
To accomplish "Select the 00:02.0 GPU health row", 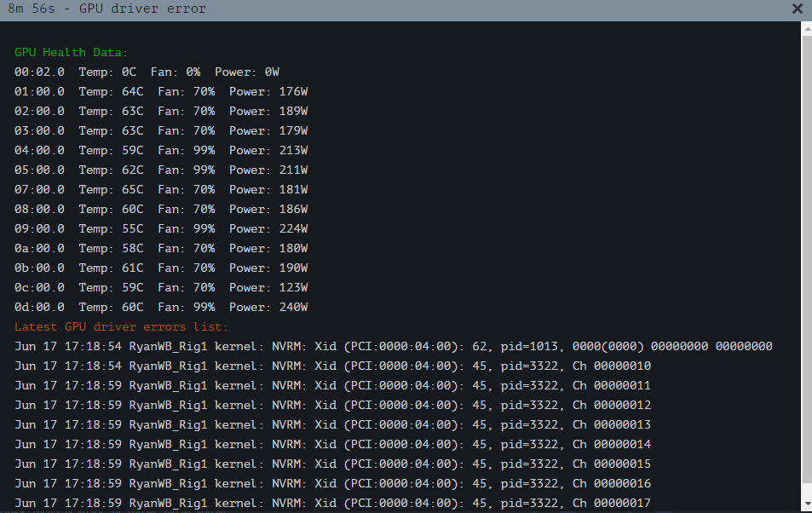I will [x=147, y=72].
